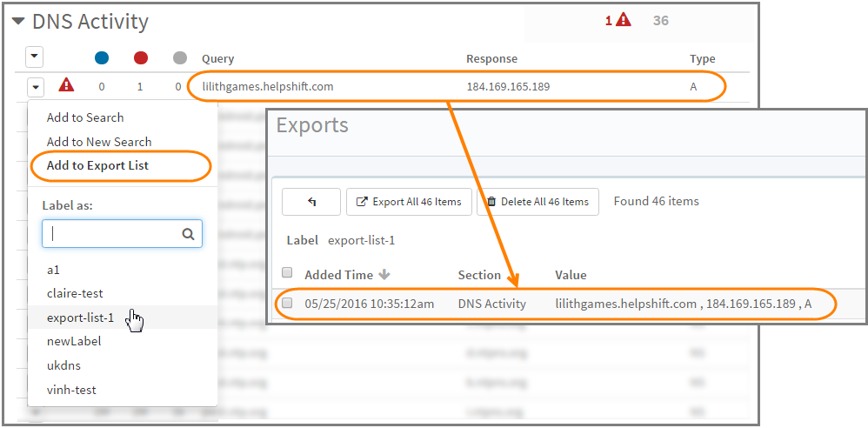Click the Value column header in Exports
Image resolution: width=868 pixels, height=428 pixels.
click(571, 275)
